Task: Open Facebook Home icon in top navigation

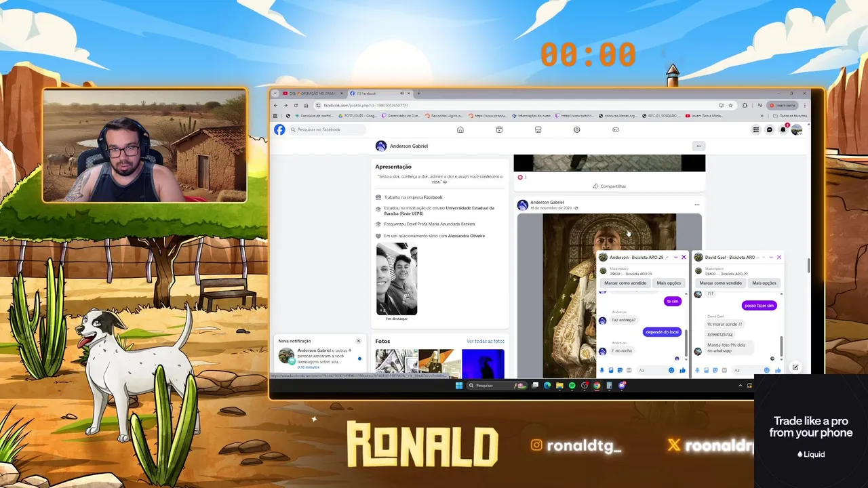Action: click(460, 129)
